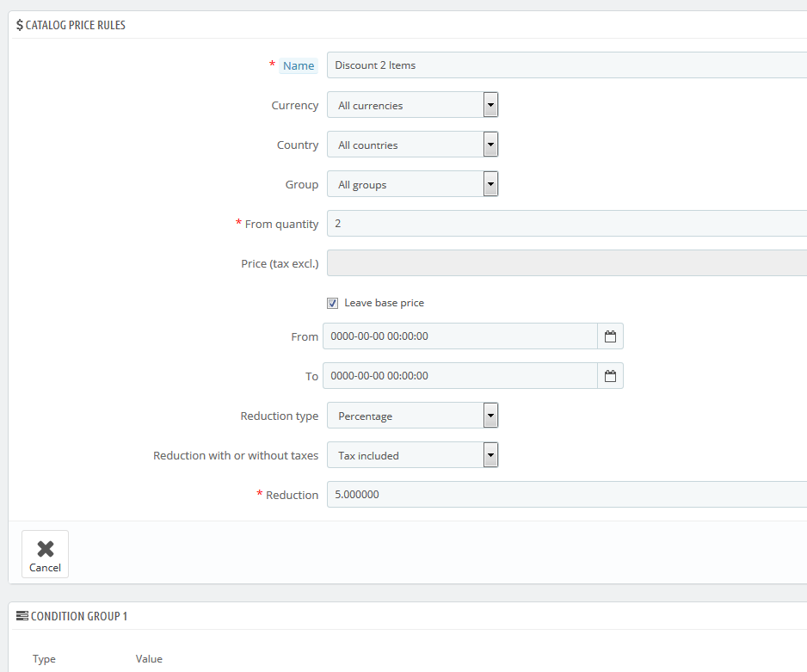The width and height of the screenshot is (807, 672).
Task: Click into the From quantity field
Action: pos(566,224)
